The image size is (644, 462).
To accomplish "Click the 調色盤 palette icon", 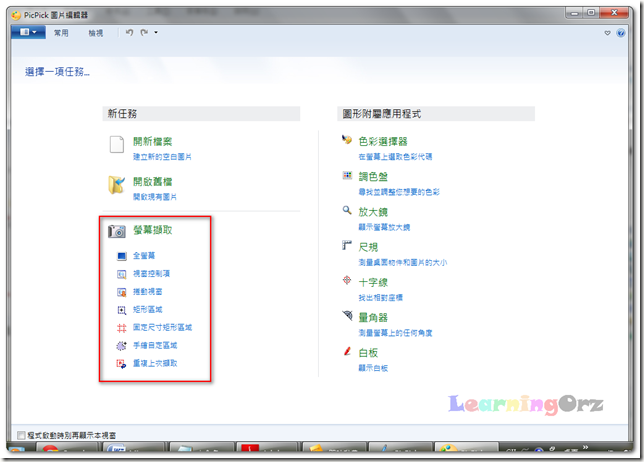I will (347, 175).
